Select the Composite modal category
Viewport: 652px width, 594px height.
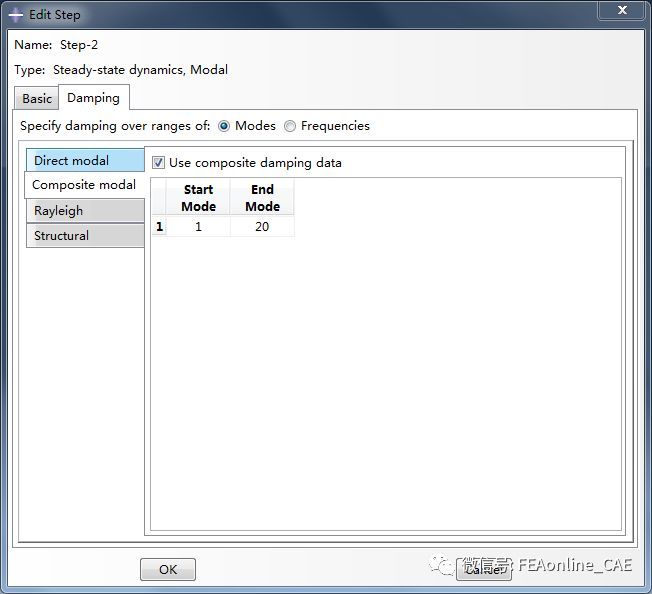tap(84, 185)
